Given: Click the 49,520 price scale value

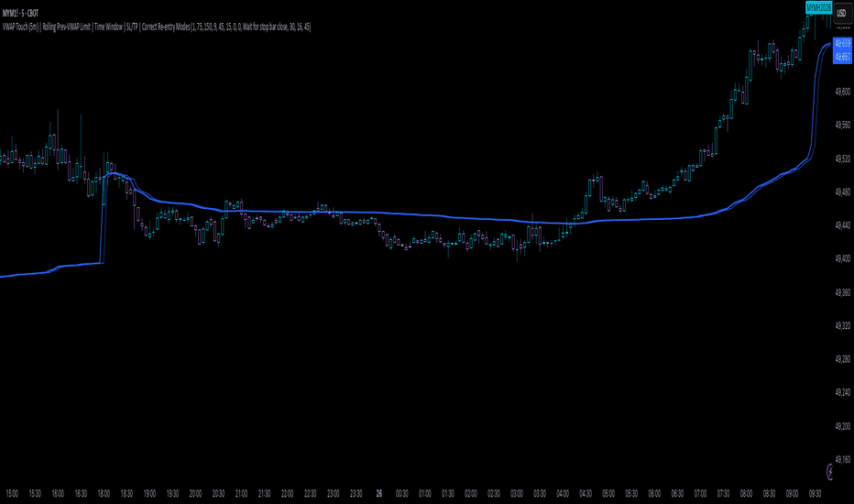Looking at the screenshot, I should (843, 159).
